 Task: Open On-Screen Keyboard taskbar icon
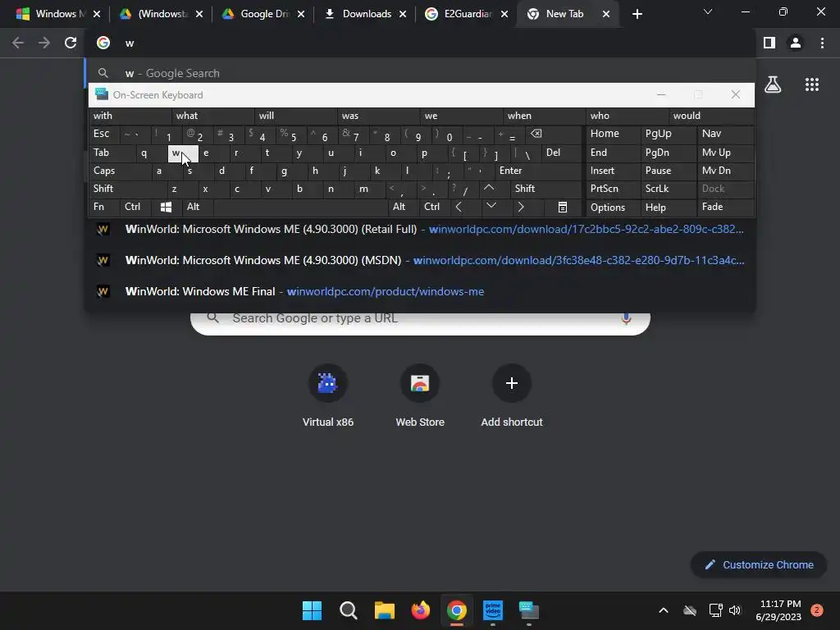(x=529, y=610)
